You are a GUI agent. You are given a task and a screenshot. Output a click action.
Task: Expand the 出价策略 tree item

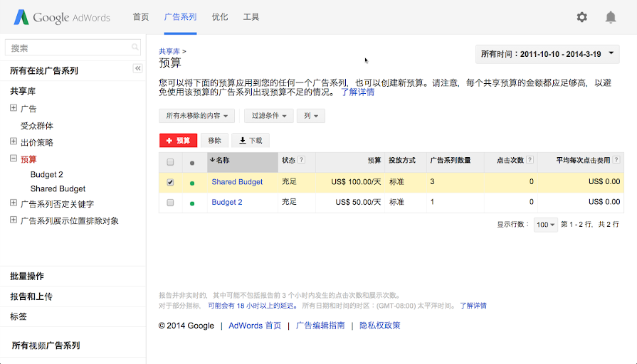[x=14, y=142]
